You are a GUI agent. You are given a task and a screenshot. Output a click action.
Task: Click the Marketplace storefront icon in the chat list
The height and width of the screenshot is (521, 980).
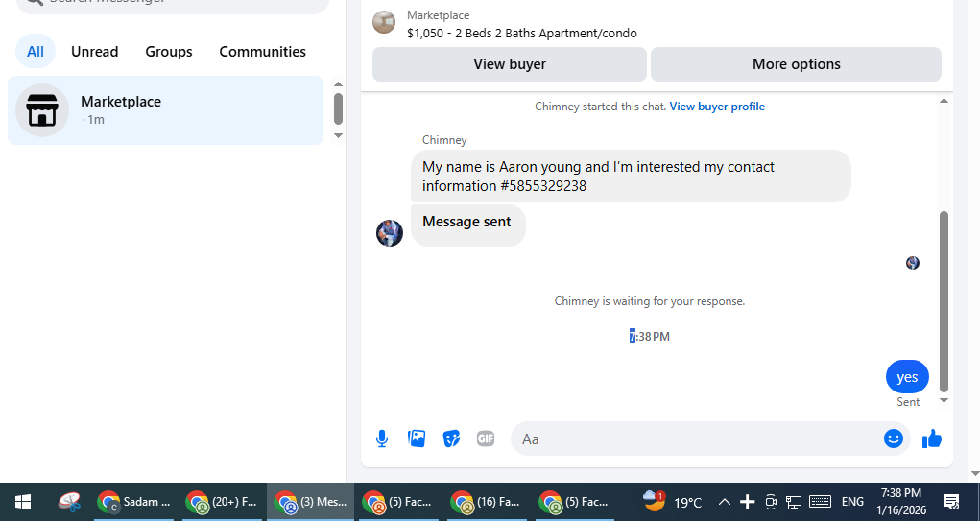(42, 110)
